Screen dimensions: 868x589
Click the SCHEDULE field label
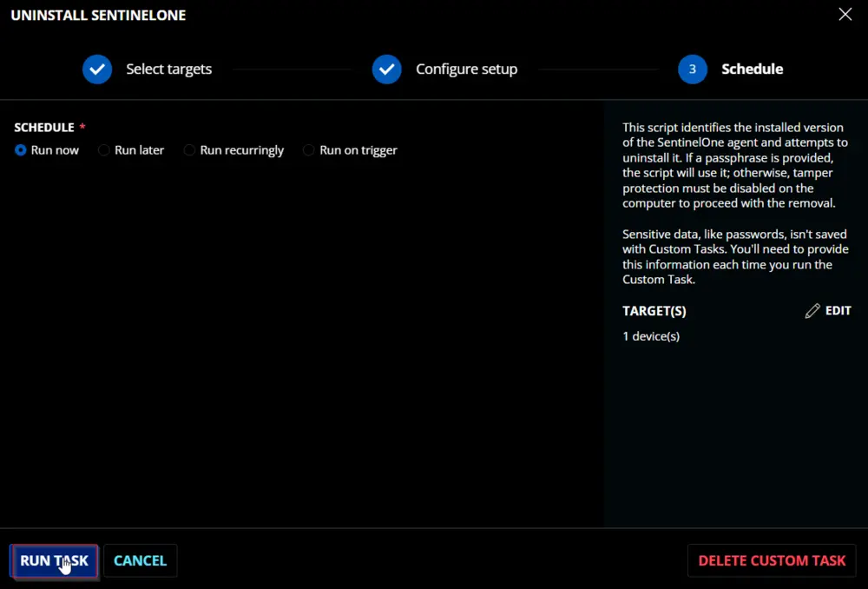click(44, 128)
